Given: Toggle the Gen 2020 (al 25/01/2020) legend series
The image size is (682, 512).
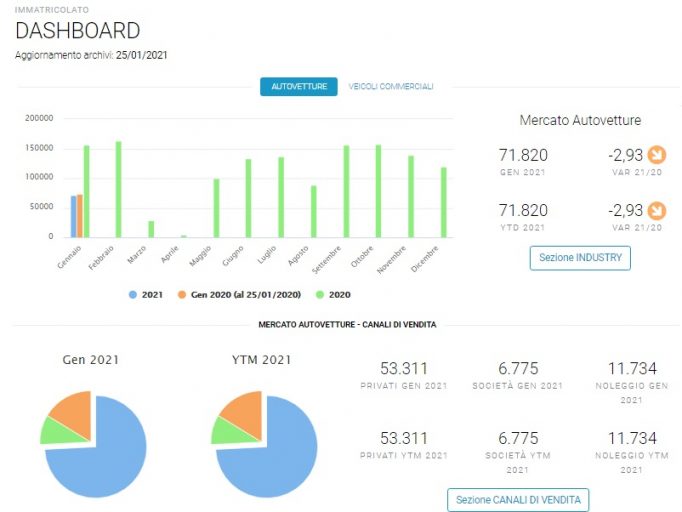Looking at the screenshot, I should pos(240,294).
